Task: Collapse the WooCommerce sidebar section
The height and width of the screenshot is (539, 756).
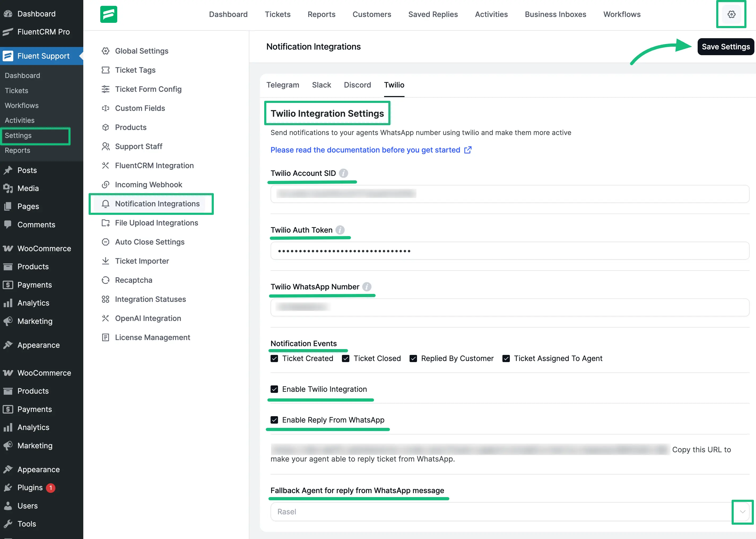Action: pyautogui.click(x=44, y=248)
